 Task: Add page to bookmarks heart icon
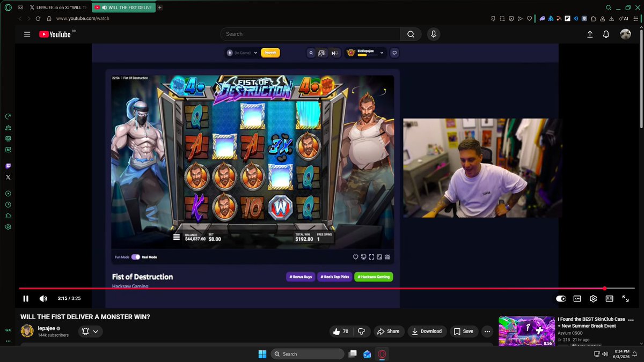[x=529, y=18]
